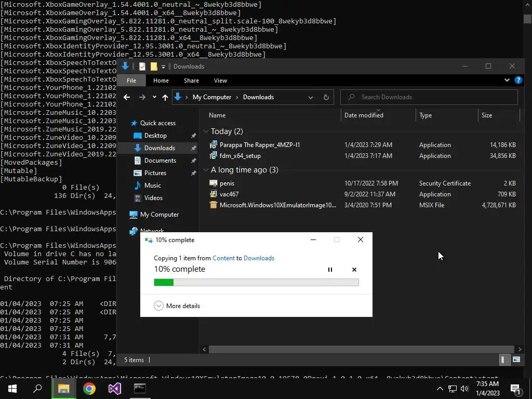This screenshot has width=532, height=399.
Task: Open the File ribbon tab
Action: coord(131,81)
